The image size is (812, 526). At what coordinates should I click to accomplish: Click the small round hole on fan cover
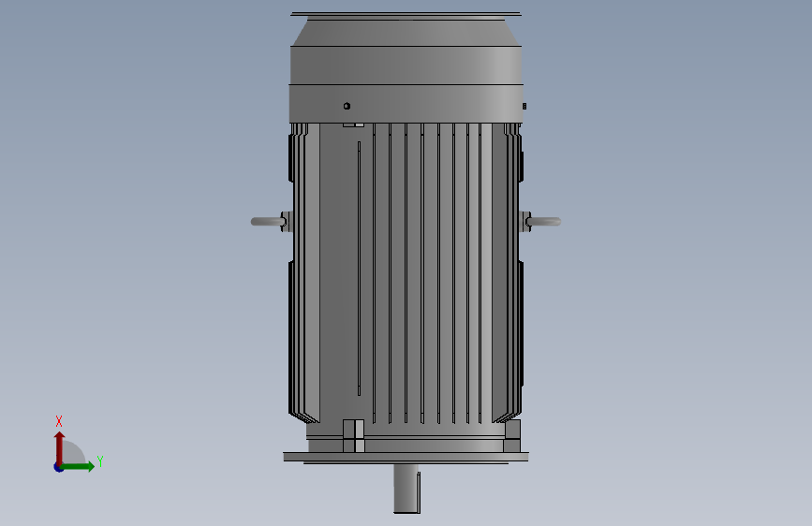[347, 106]
